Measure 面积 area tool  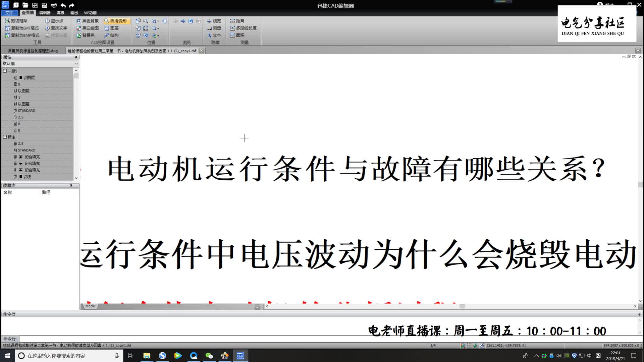click(x=237, y=35)
